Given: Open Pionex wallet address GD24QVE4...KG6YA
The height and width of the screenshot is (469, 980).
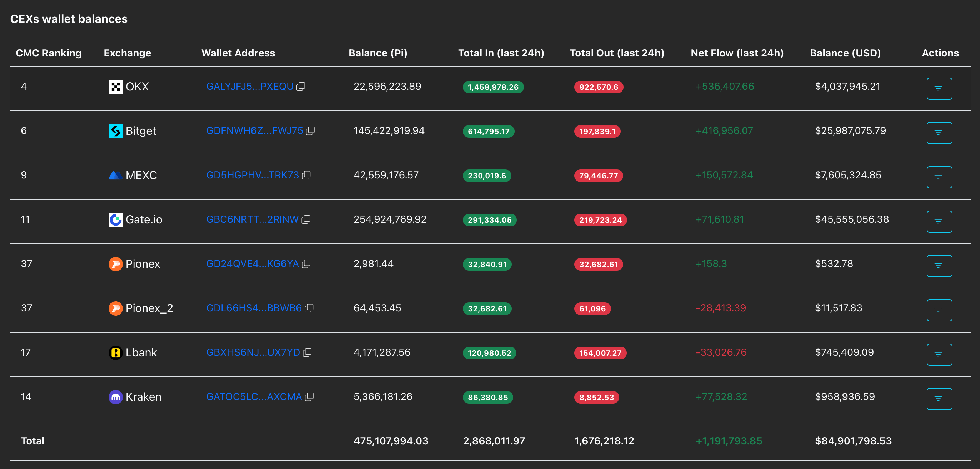Looking at the screenshot, I should click(252, 264).
